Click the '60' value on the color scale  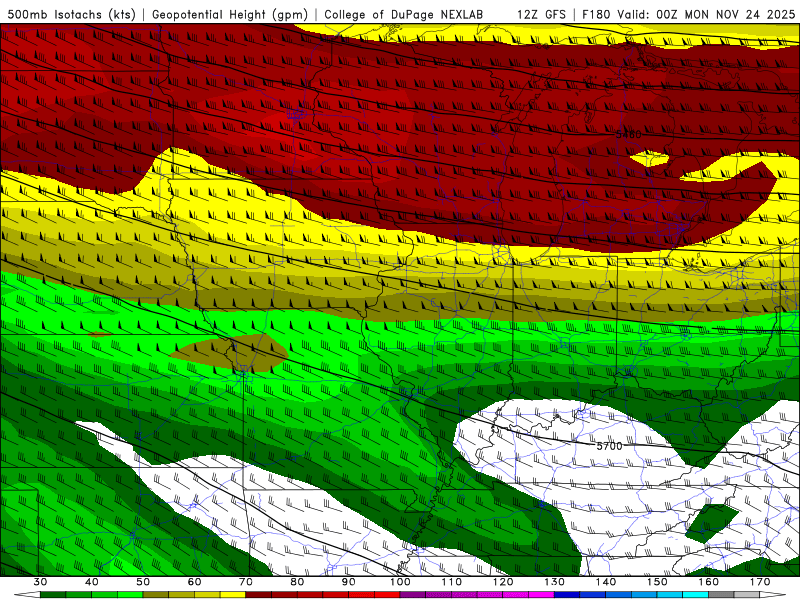[194, 582]
